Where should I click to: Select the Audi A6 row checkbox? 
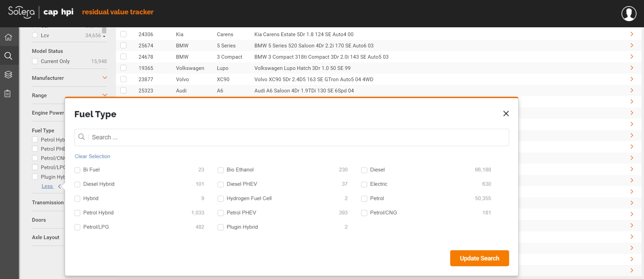tap(123, 90)
